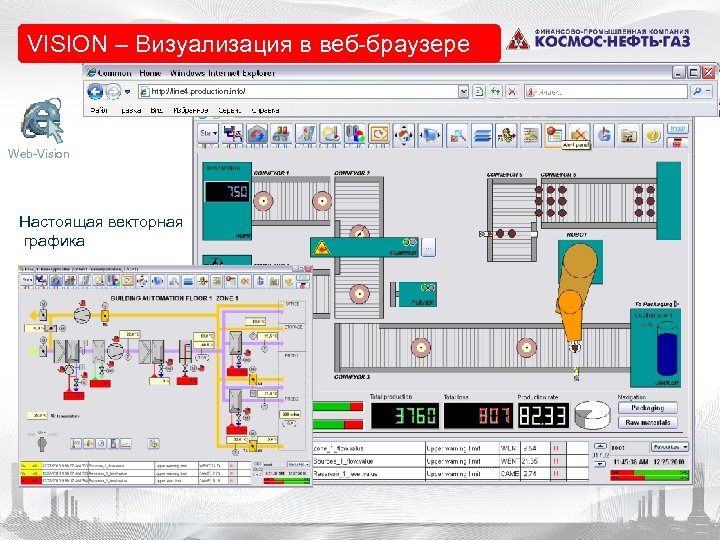Select the Reservoir_1 alarm row
This screenshot has width=720, height=540.
(x=450, y=473)
